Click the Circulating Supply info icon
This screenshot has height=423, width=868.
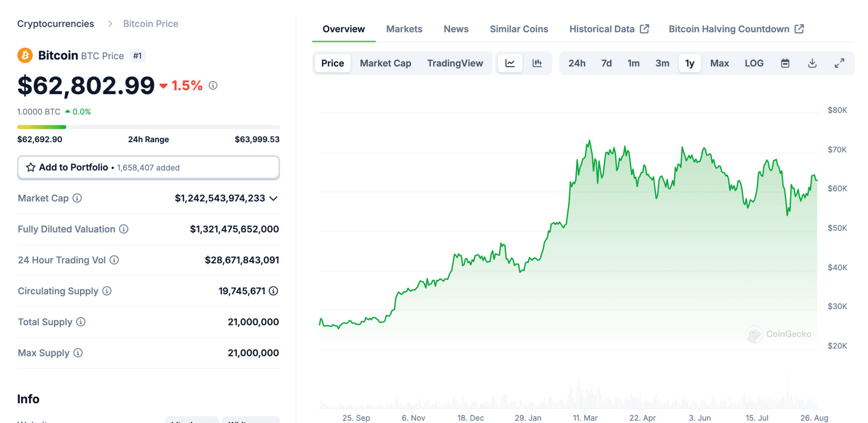tap(107, 291)
